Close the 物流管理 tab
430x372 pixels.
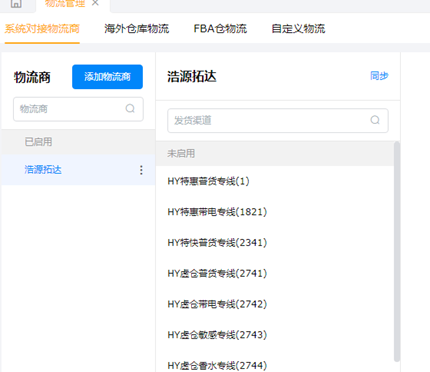click(95, 3)
